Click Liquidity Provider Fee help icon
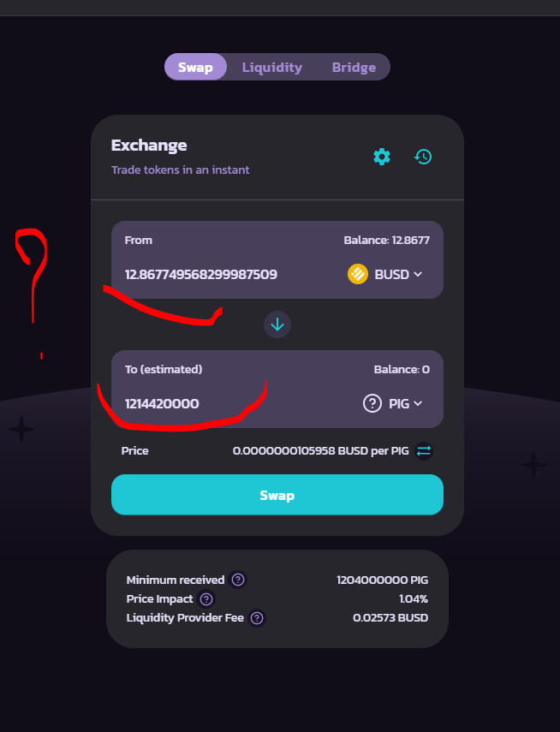The height and width of the screenshot is (732, 560). click(x=257, y=618)
